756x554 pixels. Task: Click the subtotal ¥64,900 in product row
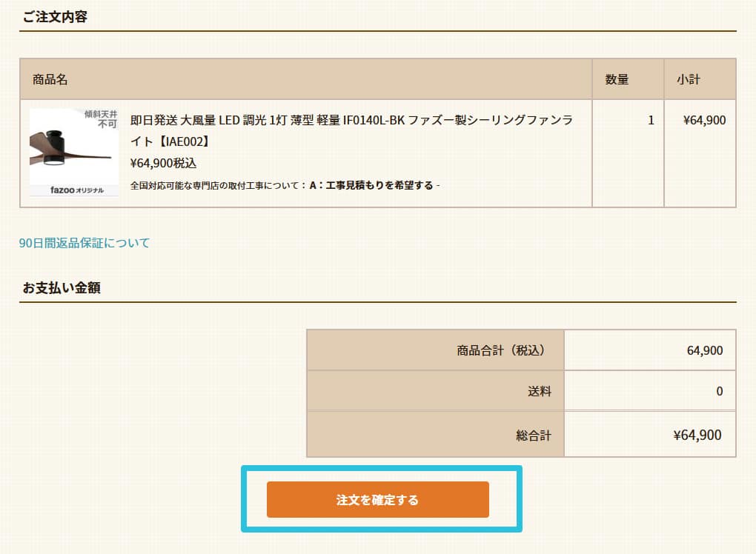[704, 120]
